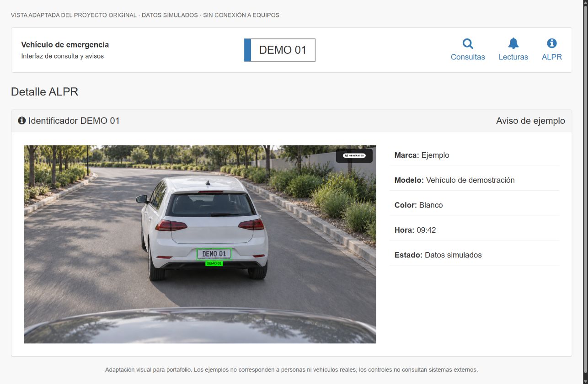Click the DEMO 01 unit identifier box
The image size is (588, 384).
[x=280, y=50]
